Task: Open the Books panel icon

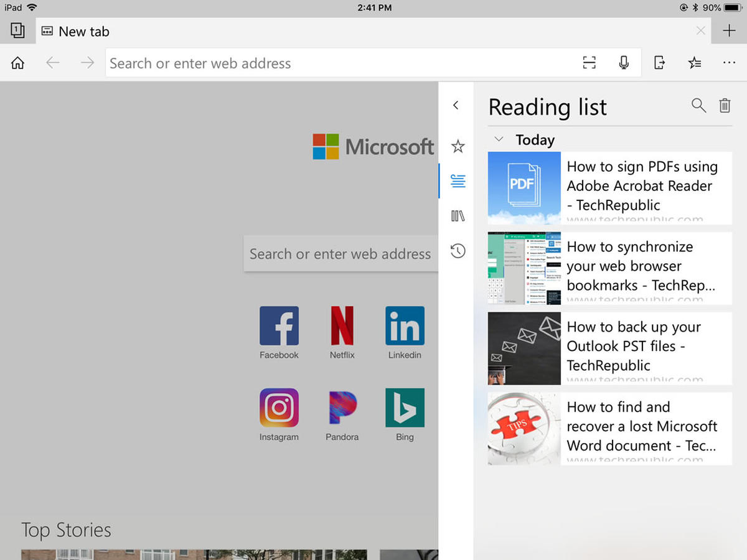Action: click(458, 216)
